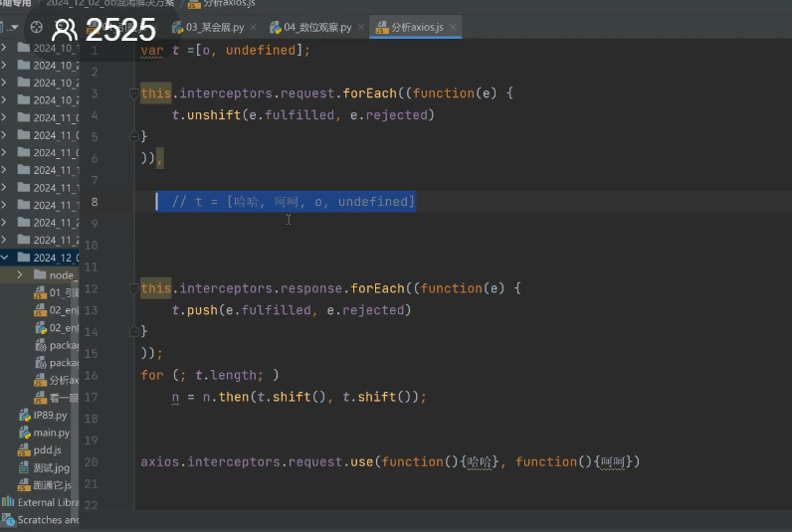Collapse the fold marker at line 3
The height and width of the screenshot is (532, 792).
134,93
